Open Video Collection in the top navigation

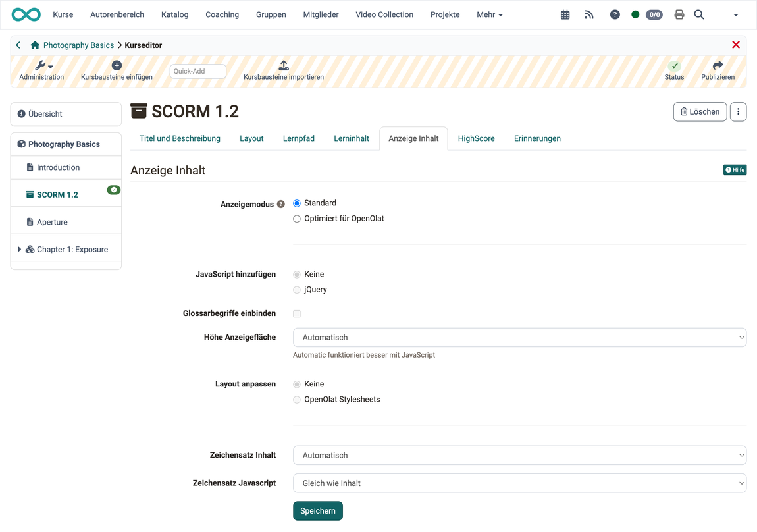pyautogui.click(x=384, y=15)
